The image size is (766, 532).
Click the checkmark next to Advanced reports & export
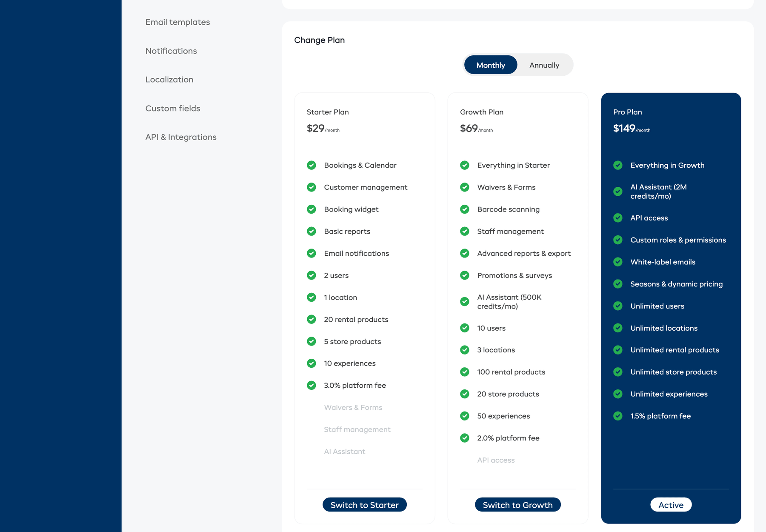pyautogui.click(x=465, y=253)
